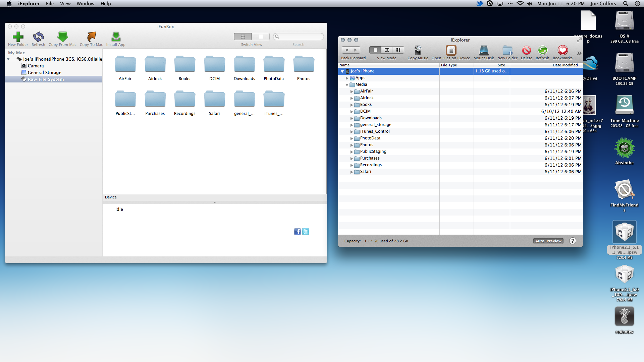The width and height of the screenshot is (644, 362).
Task: Click Open Files on iDevice icon
Action: [451, 50]
